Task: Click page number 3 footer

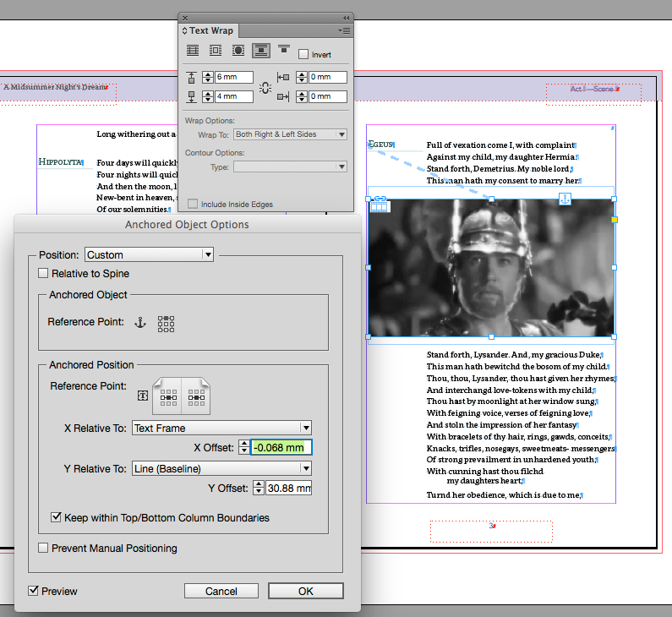Action: [492, 526]
